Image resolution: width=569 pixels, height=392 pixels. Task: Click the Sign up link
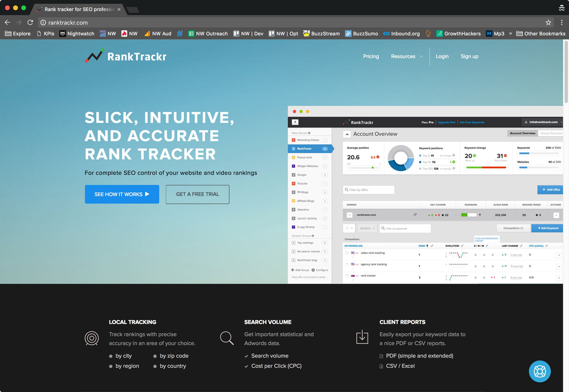(x=469, y=56)
